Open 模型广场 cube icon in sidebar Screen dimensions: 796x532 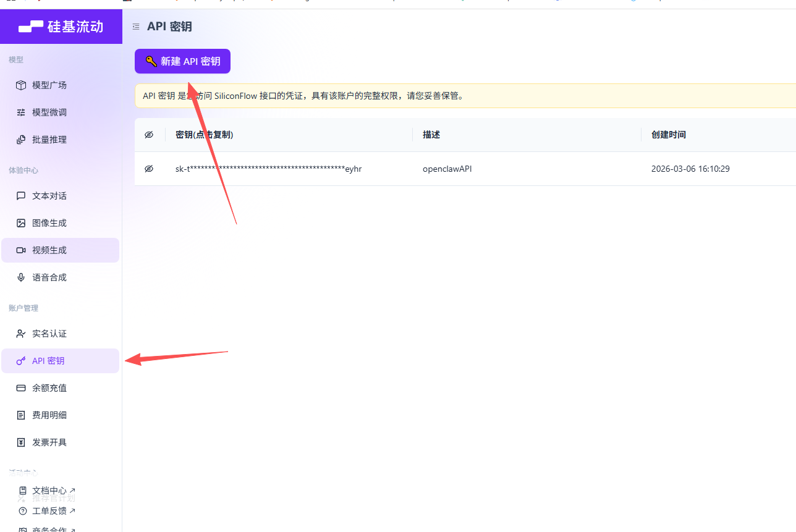point(21,85)
